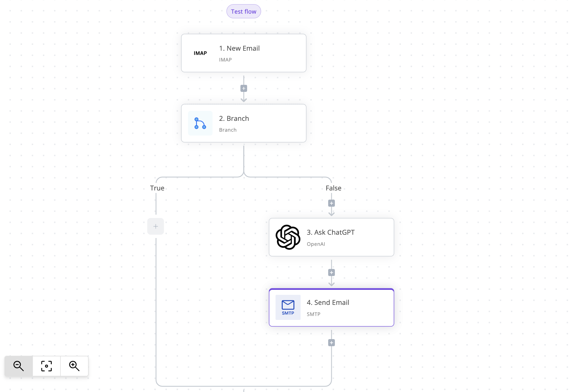Add first action in True branch
Screen dimensions: 570x392
click(156, 226)
